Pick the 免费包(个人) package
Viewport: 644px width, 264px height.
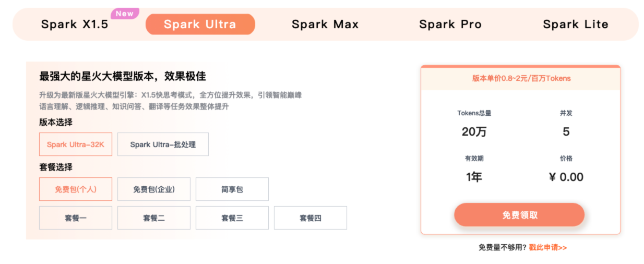76,189
